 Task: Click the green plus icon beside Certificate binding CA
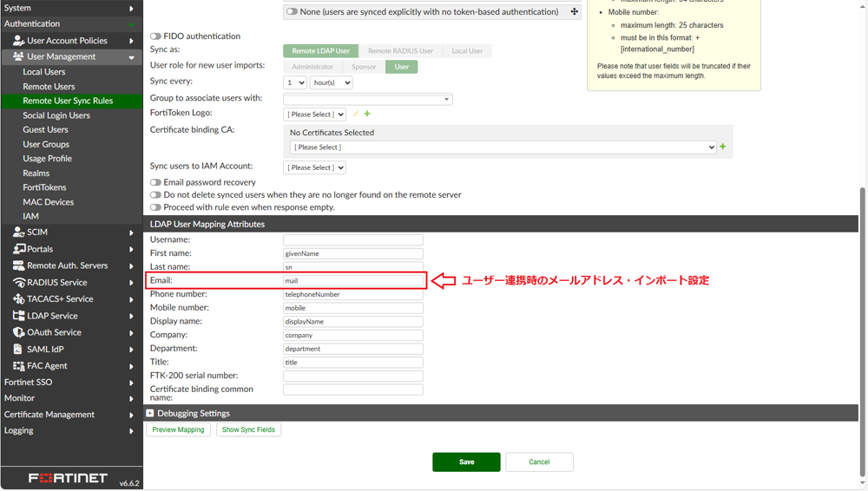(723, 147)
